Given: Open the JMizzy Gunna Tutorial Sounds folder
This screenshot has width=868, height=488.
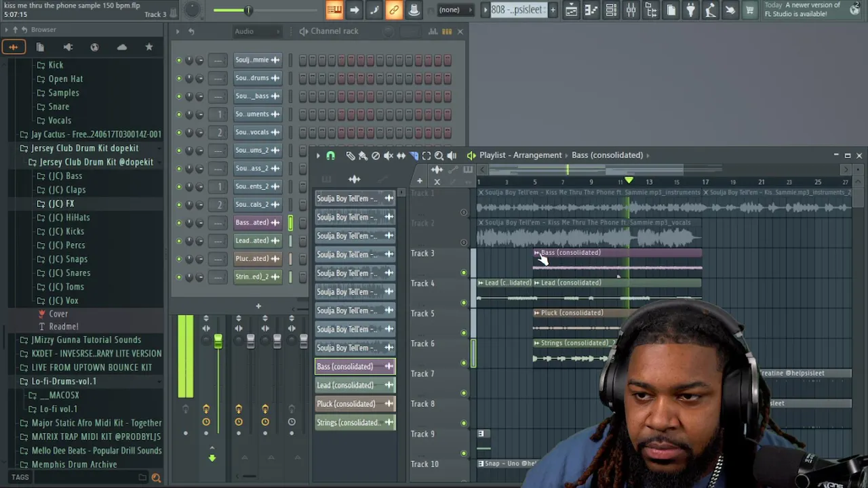Looking at the screenshot, I should click(86, 340).
